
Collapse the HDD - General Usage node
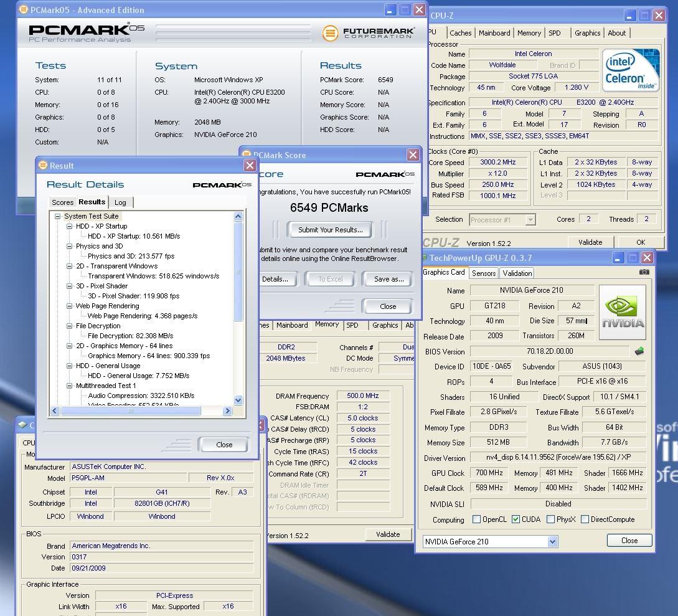[69, 365]
